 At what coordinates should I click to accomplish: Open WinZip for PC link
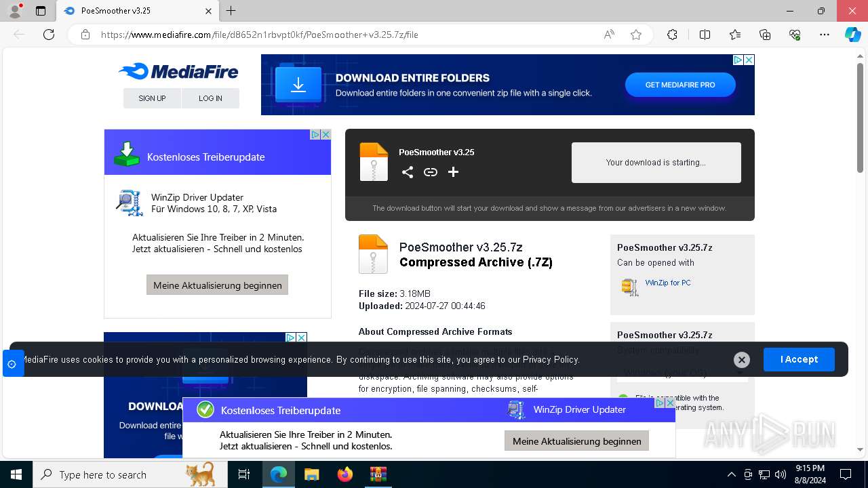(x=668, y=283)
